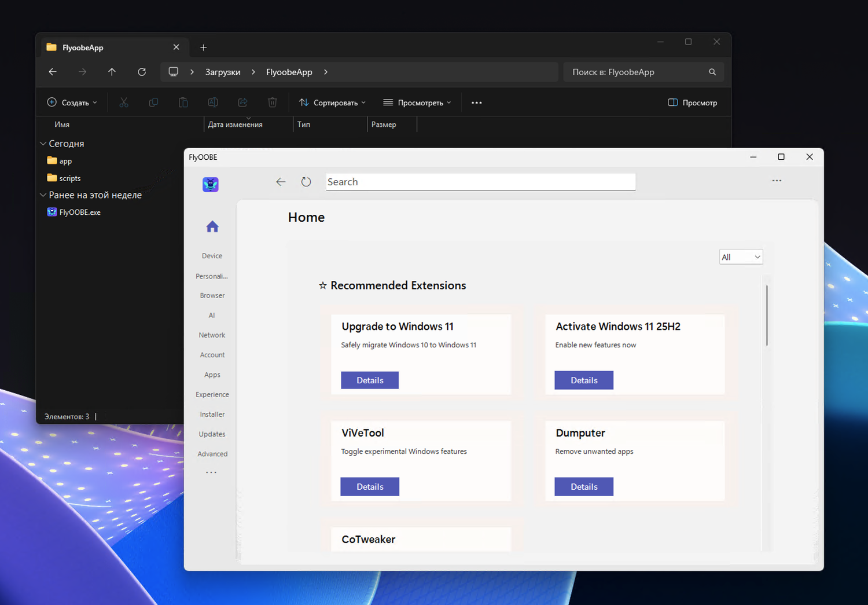Expand path chevron after FlyoobeApp breadcrumb
This screenshot has height=605, width=868.
(x=326, y=72)
